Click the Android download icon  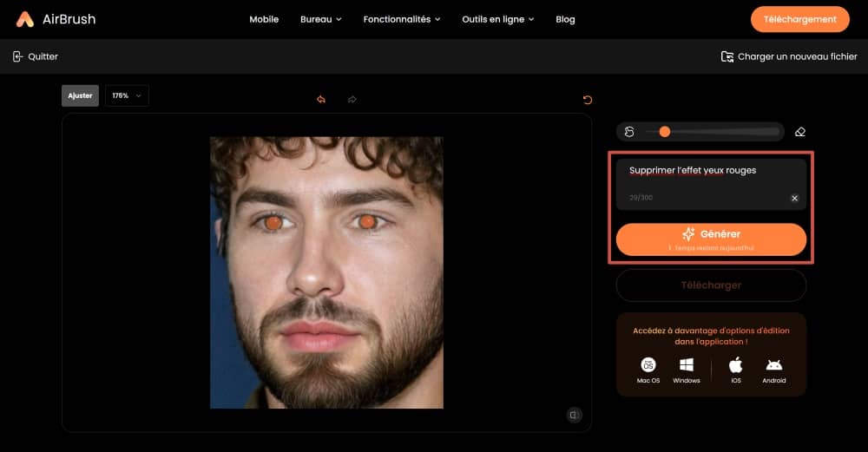(x=774, y=365)
